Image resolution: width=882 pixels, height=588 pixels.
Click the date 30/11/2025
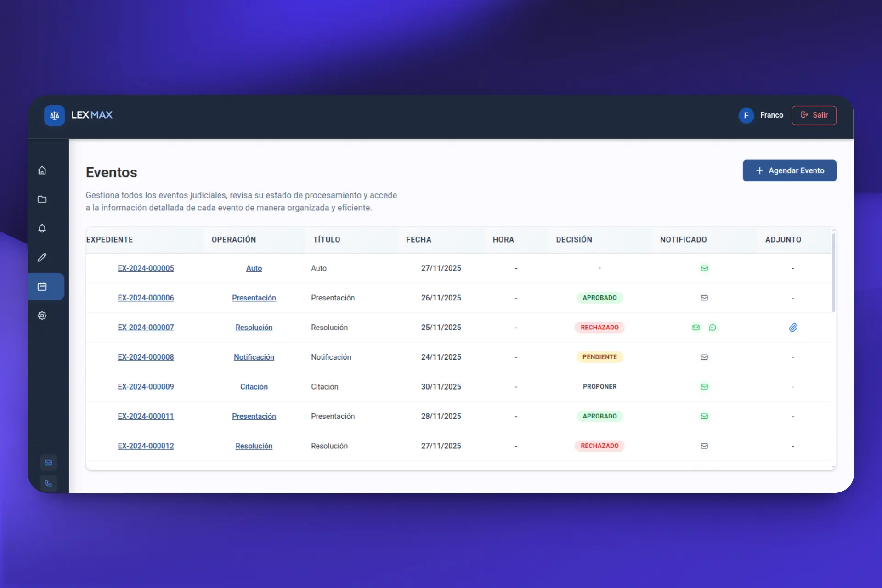[x=441, y=387]
